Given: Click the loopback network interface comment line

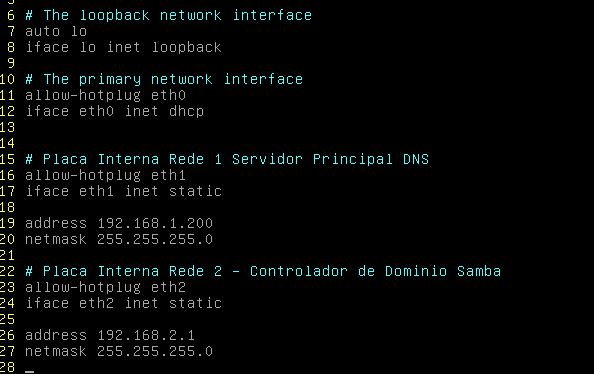Looking at the screenshot, I should point(169,16).
